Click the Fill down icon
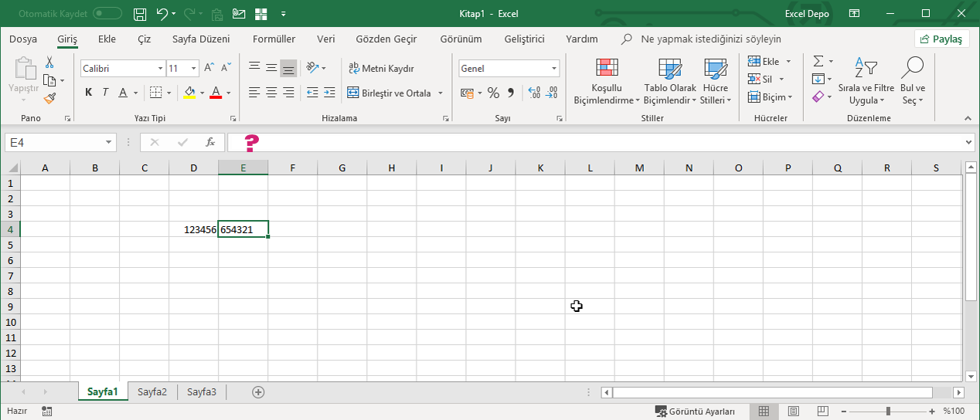980x420 pixels. pos(818,79)
